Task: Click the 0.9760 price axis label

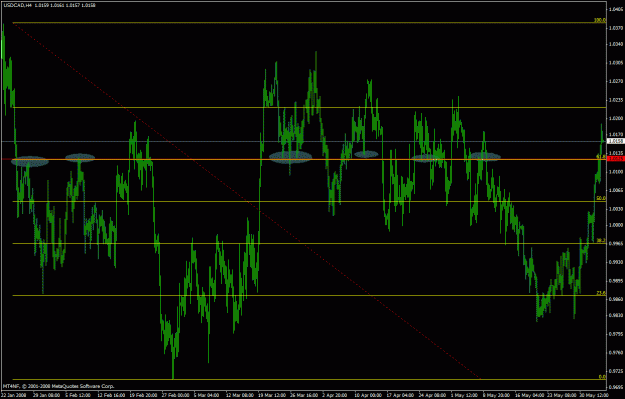Action: 616,352
